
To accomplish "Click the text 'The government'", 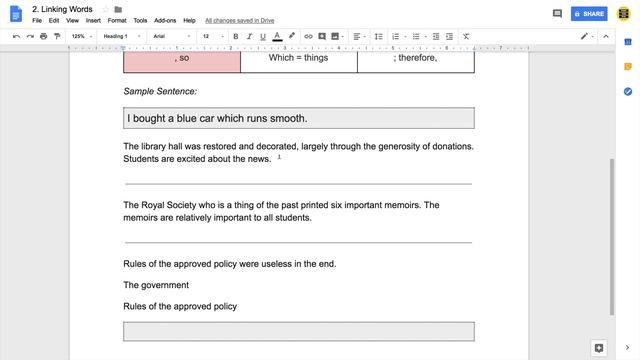I will click(x=156, y=285).
